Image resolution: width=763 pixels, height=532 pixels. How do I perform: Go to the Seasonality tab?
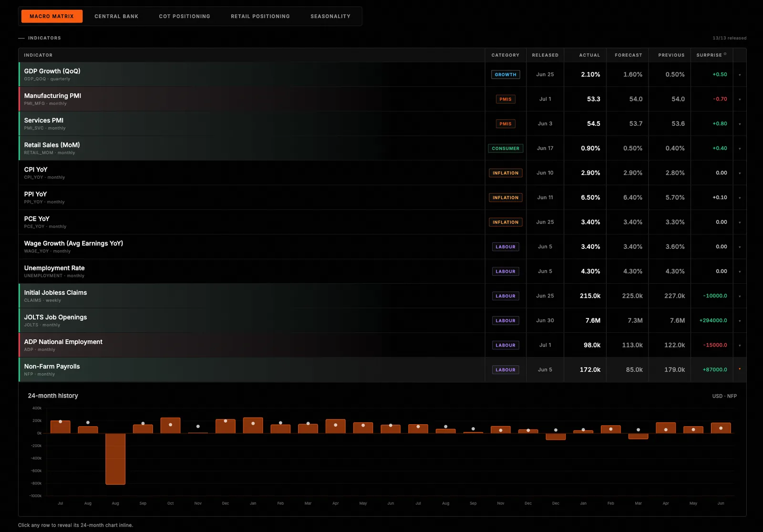pos(330,16)
